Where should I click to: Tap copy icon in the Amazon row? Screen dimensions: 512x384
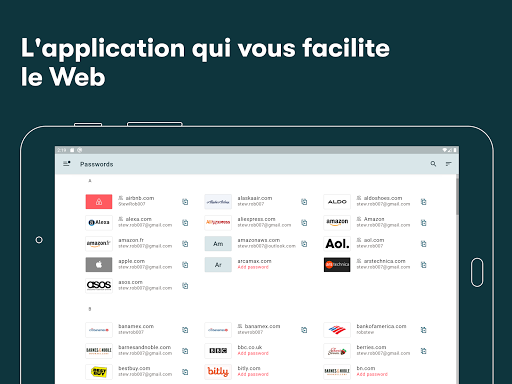[x=423, y=223]
